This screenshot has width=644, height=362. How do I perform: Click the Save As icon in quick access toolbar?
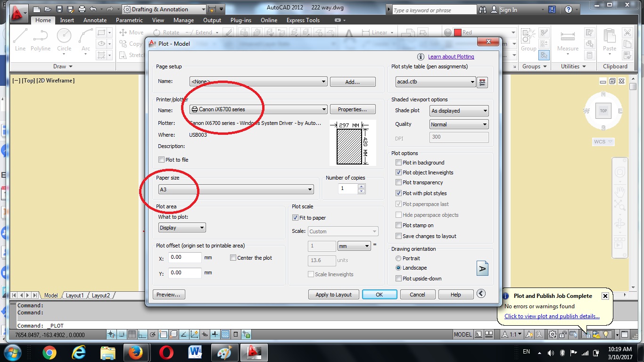pos(71,9)
